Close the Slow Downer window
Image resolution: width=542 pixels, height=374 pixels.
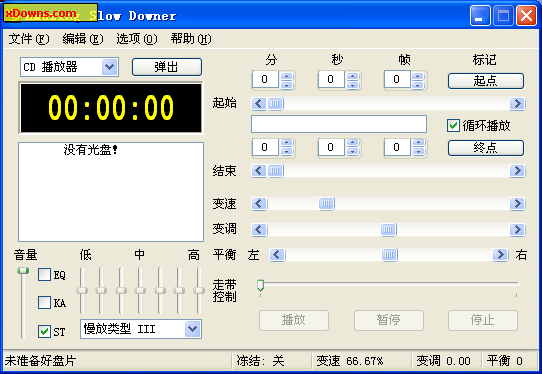click(x=526, y=16)
